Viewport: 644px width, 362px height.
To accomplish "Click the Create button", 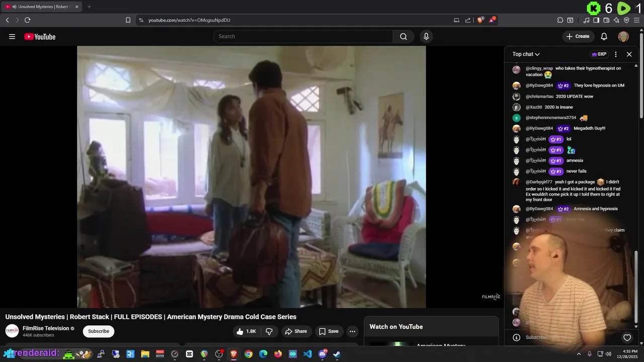I will [x=578, y=36].
